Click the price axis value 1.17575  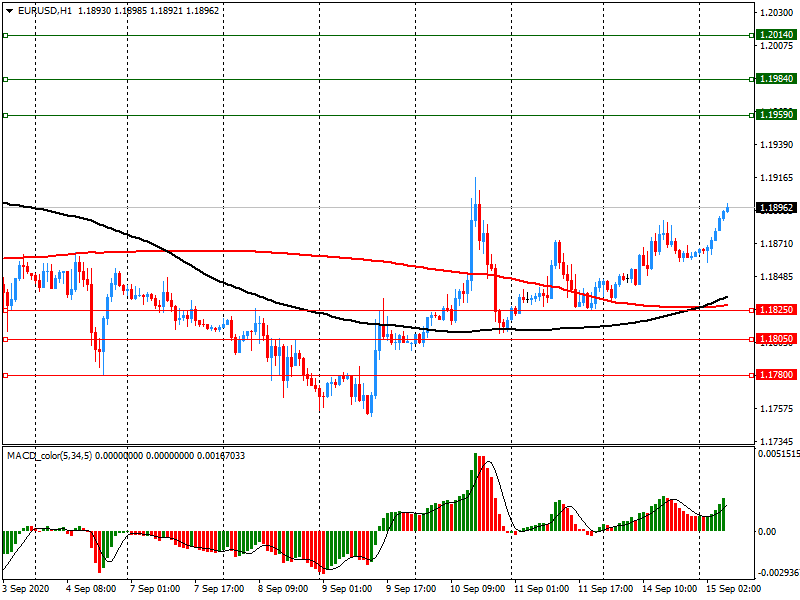coord(776,409)
